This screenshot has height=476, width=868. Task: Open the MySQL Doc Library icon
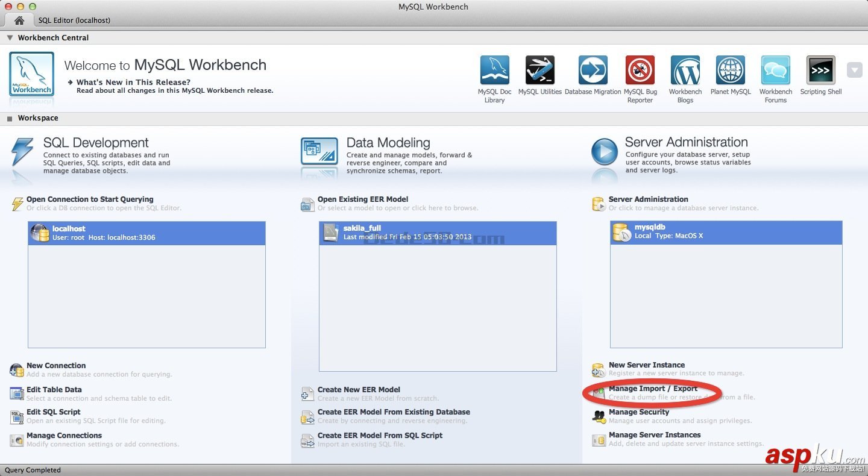pos(495,70)
